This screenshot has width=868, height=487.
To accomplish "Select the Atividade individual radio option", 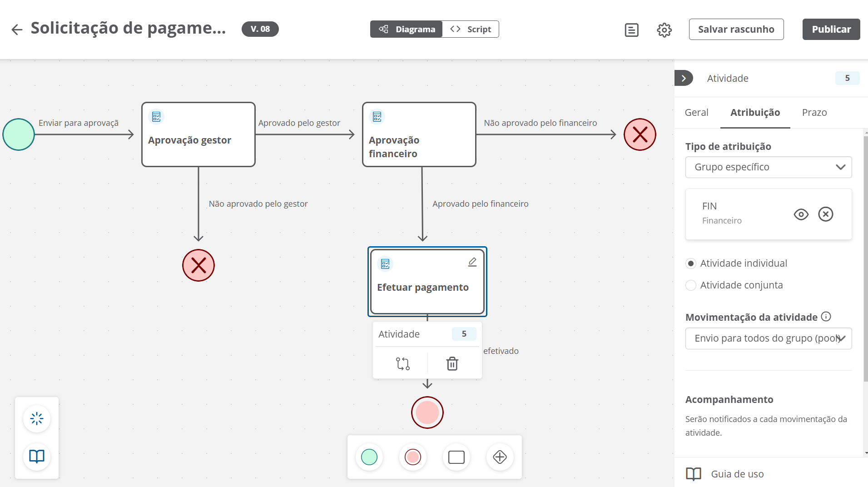I will 691,263.
